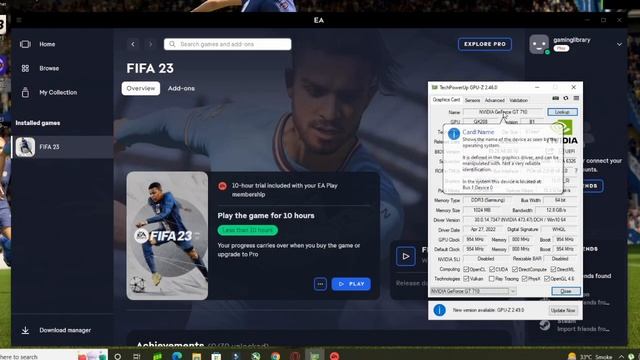Open Microsoft Edge from taskbar
640x360 pixels.
click(177, 356)
